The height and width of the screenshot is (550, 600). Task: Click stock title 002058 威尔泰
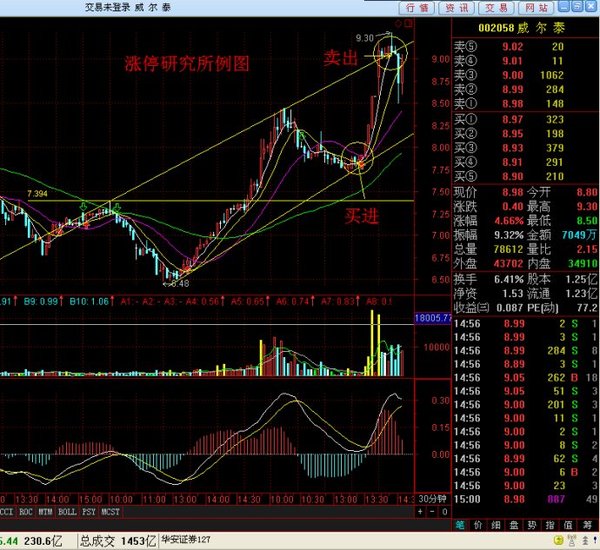521,28
